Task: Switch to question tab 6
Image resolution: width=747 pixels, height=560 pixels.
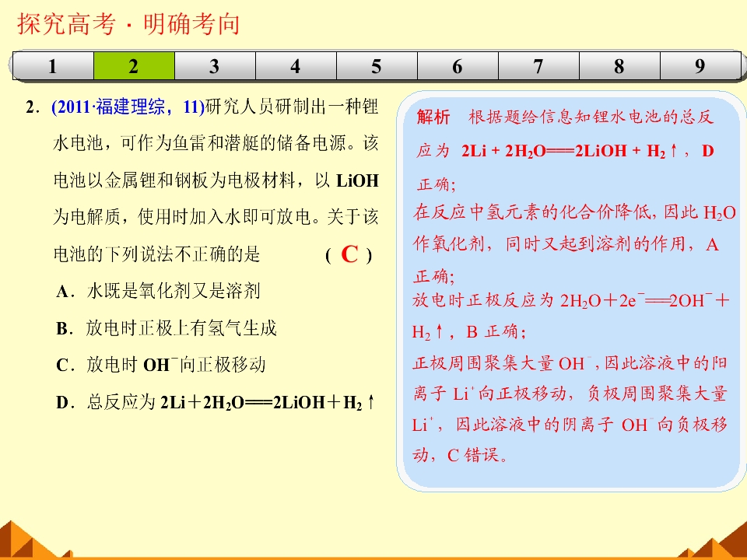Action: 458,65
